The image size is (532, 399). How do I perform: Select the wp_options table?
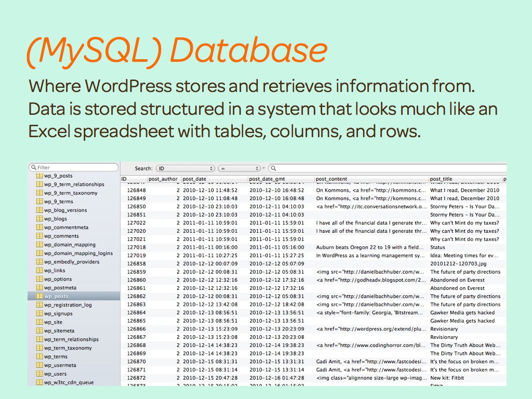point(58,279)
